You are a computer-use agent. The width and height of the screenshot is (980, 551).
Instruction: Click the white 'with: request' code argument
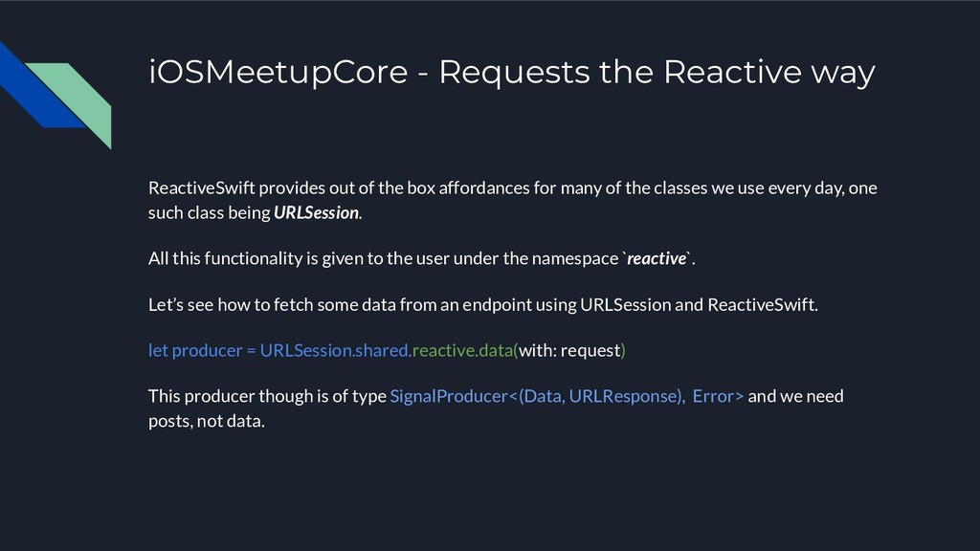click(x=569, y=350)
